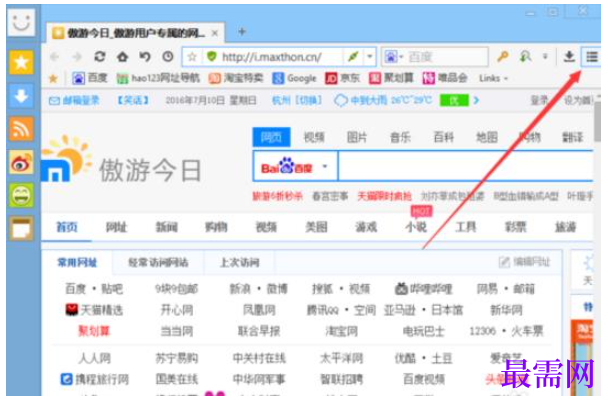Open the main menu hamburger icon

click(x=591, y=57)
